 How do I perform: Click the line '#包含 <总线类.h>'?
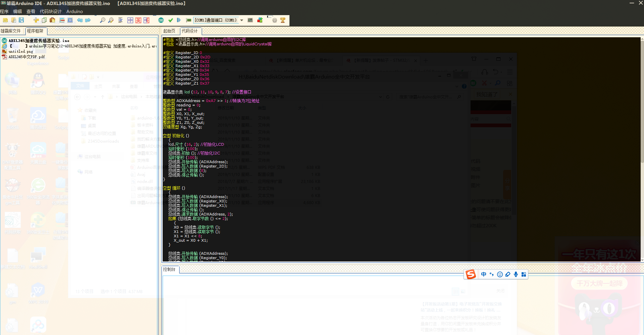point(204,40)
